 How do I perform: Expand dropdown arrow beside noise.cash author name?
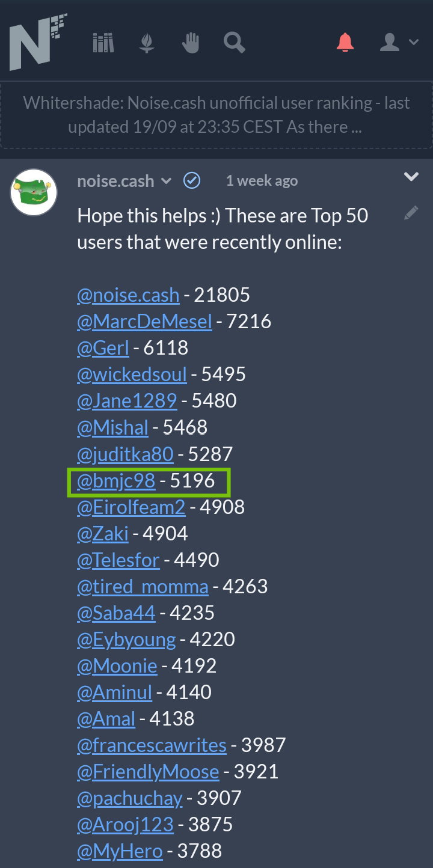[x=167, y=181]
